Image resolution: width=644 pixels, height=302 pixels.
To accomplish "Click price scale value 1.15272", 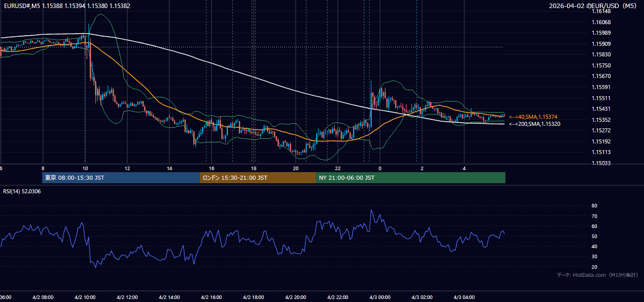I will pos(601,130).
